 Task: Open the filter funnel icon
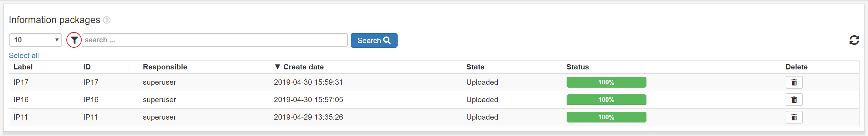point(74,40)
